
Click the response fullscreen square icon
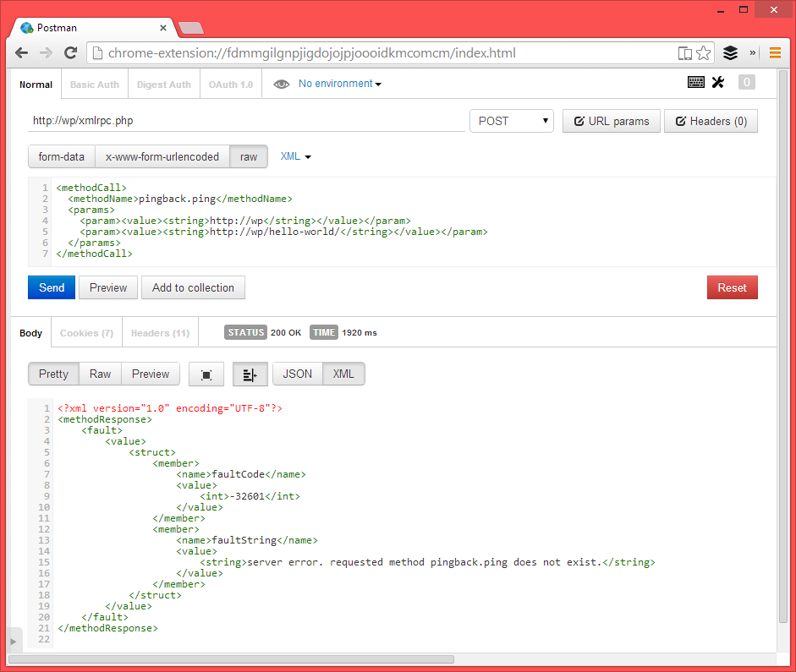pyautogui.click(x=206, y=374)
